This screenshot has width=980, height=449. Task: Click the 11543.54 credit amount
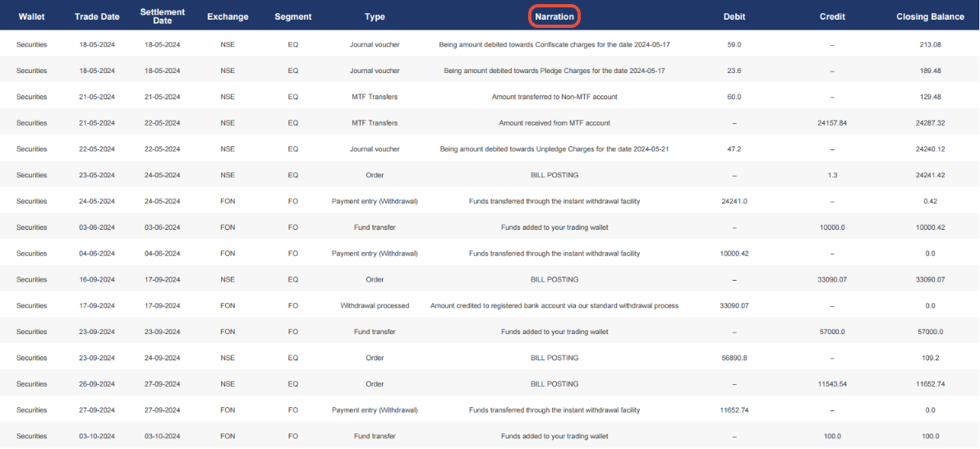click(832, 384)
